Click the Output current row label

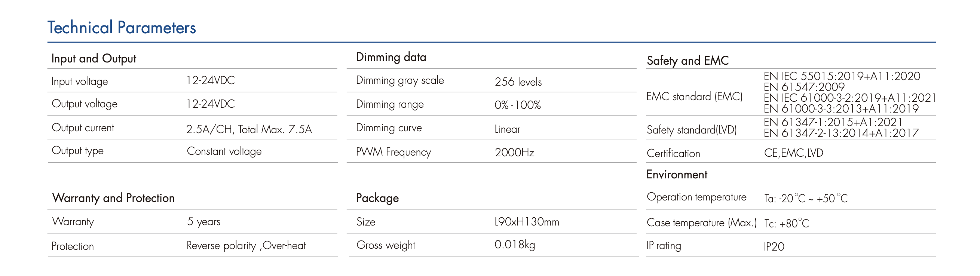pos(83,128)
